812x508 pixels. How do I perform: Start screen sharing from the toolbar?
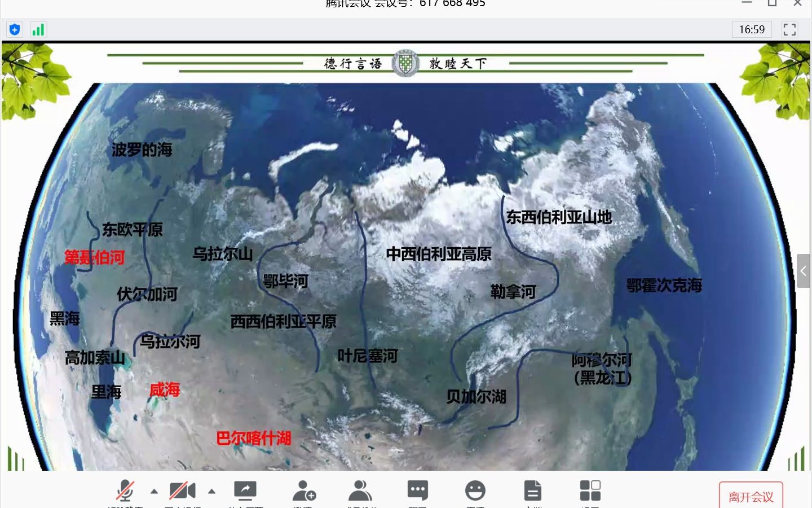[245, 490]
